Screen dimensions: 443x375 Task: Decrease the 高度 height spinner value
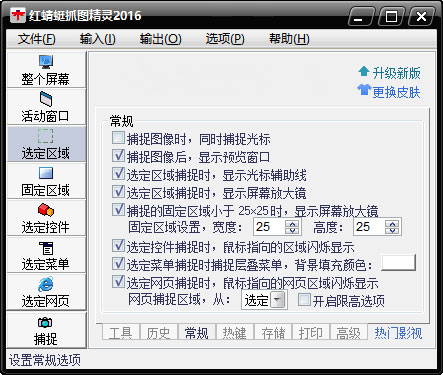click(392, 230)
